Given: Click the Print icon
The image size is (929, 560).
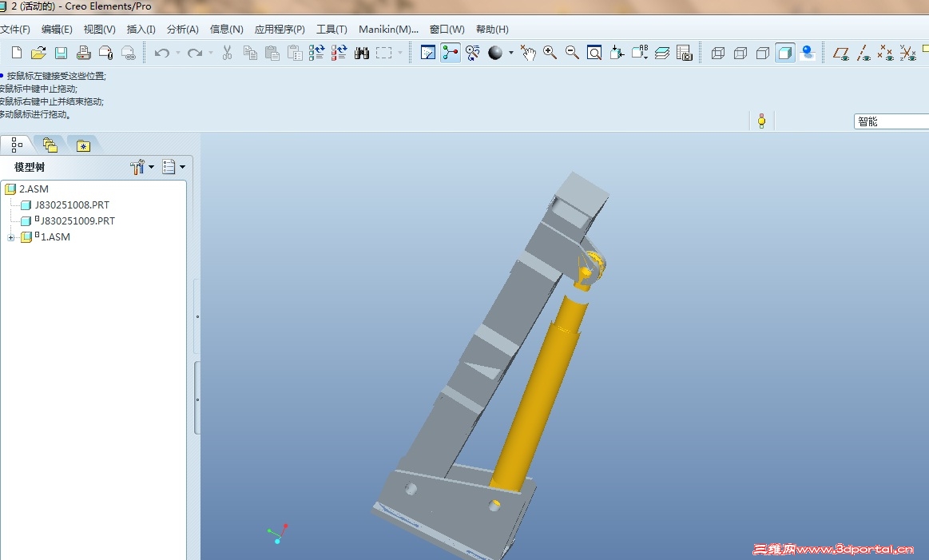Looking at the screenshot, I should tap(84, 53).
